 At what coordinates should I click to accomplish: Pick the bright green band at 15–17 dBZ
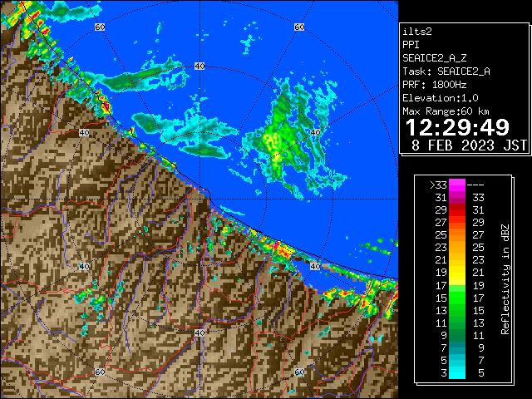[457, 298]
